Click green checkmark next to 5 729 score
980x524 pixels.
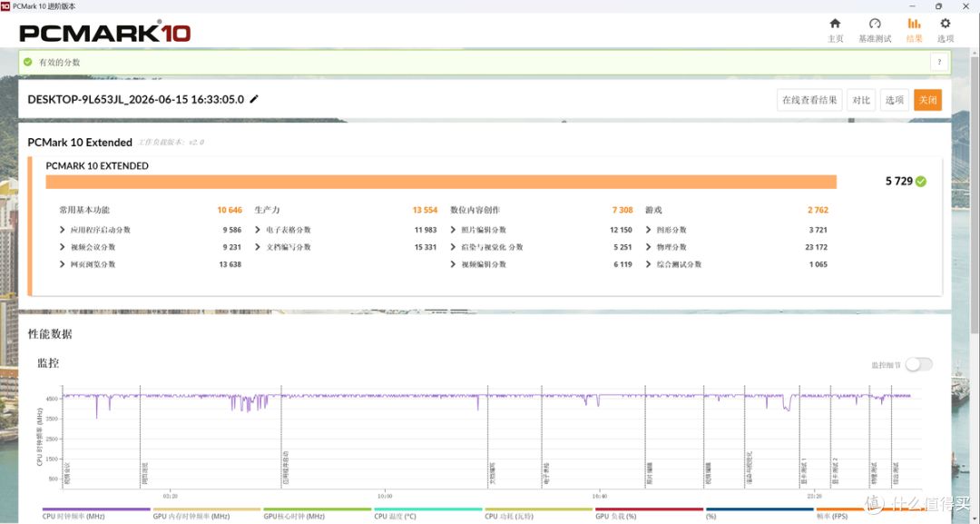921,182
